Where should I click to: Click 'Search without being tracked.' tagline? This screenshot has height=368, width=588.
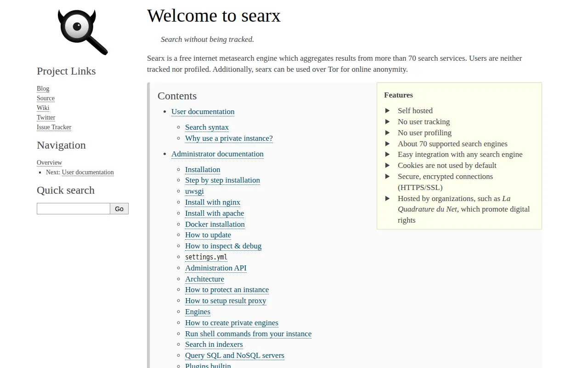[x=207, y=39]
